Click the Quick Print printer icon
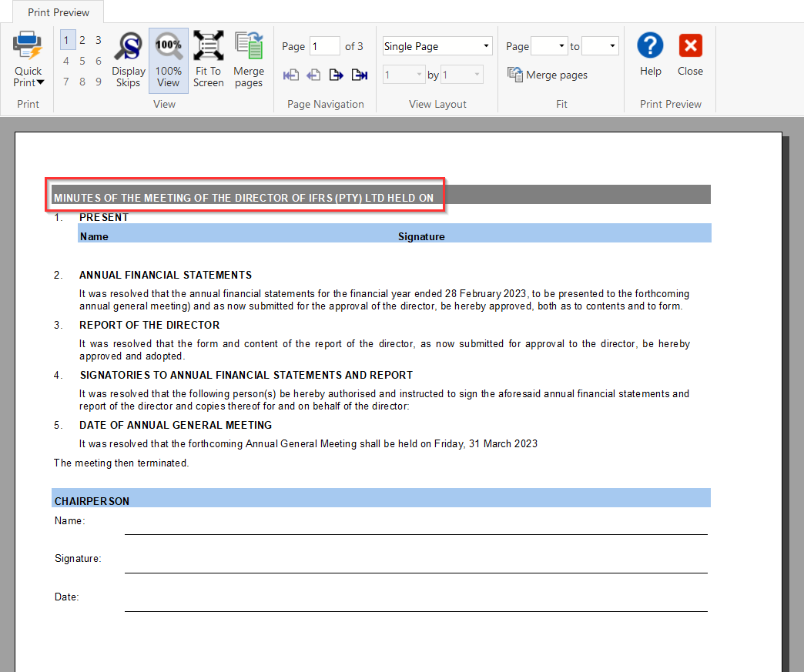 point(28,45)
